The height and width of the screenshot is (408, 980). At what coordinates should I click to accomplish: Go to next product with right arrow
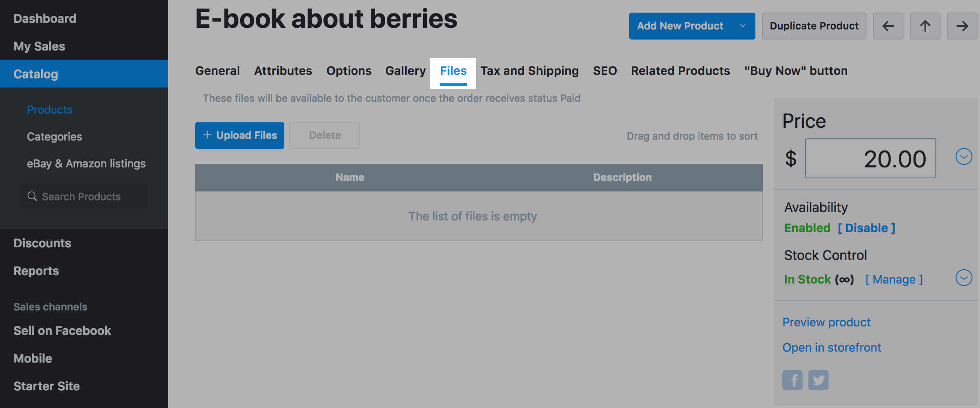pyautogui.click(x=962, y=26)
